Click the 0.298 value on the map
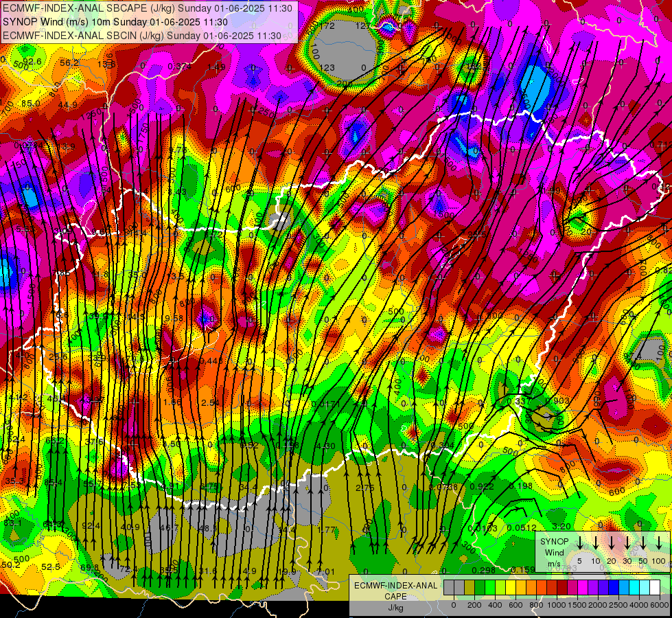 484,570
